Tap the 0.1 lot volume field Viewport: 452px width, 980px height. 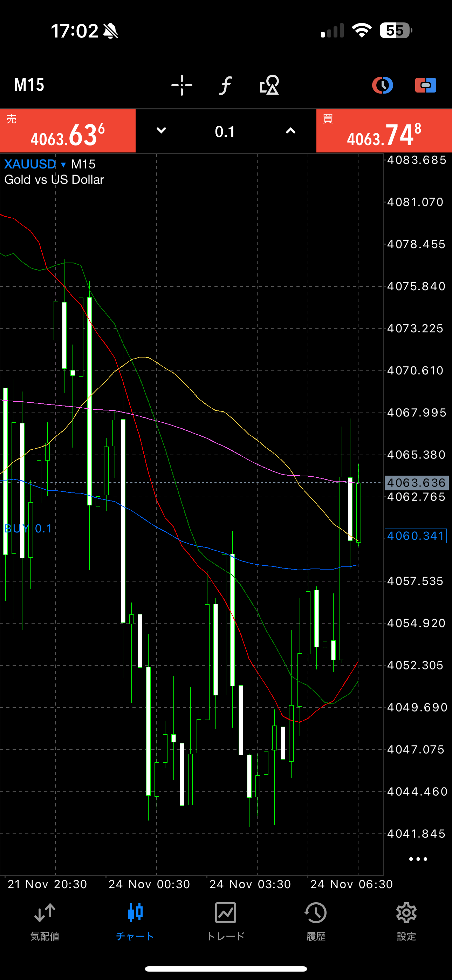(225, 132)
